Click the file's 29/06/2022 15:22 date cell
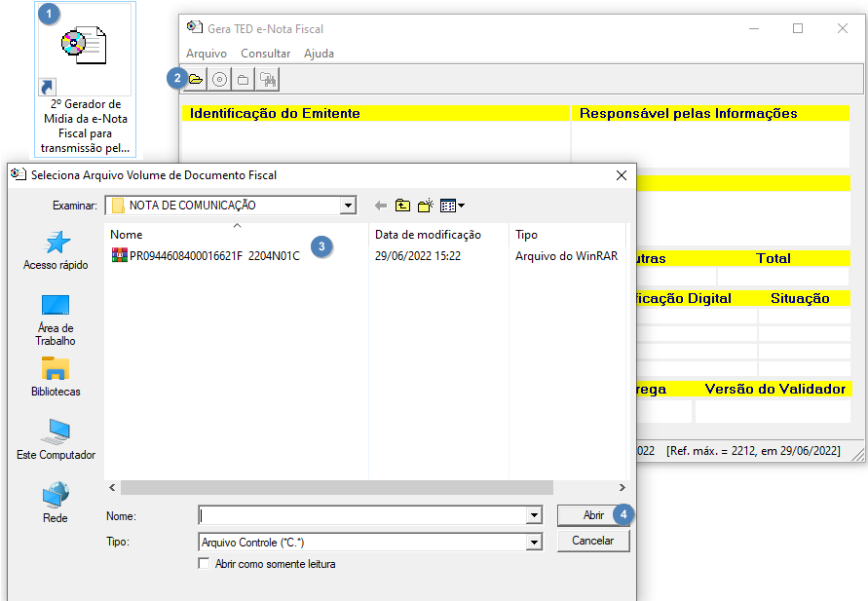 tap(418, 255)
